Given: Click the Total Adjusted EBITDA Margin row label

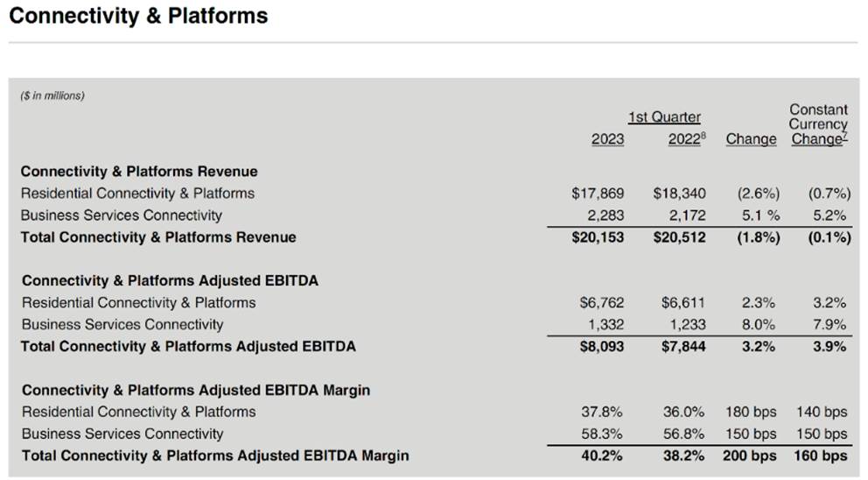Looking at the screenshot, I should [215, 455].
